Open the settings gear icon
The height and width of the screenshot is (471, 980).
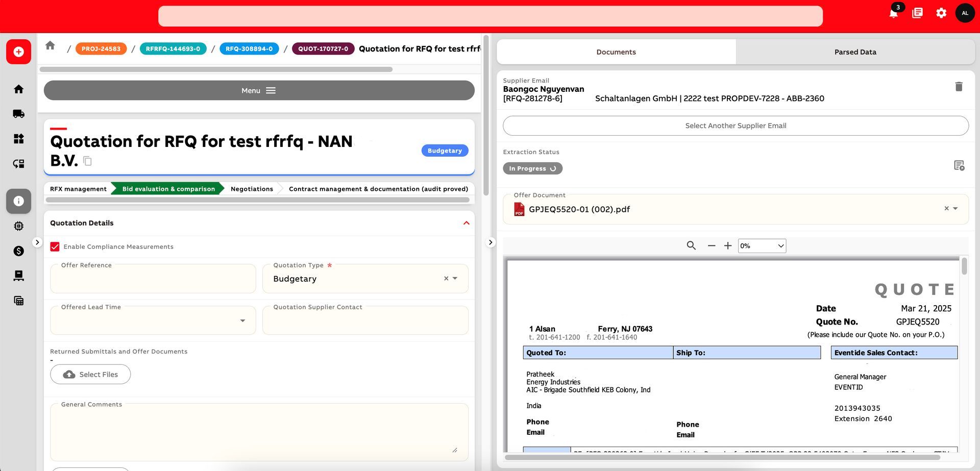coord(941,13)
